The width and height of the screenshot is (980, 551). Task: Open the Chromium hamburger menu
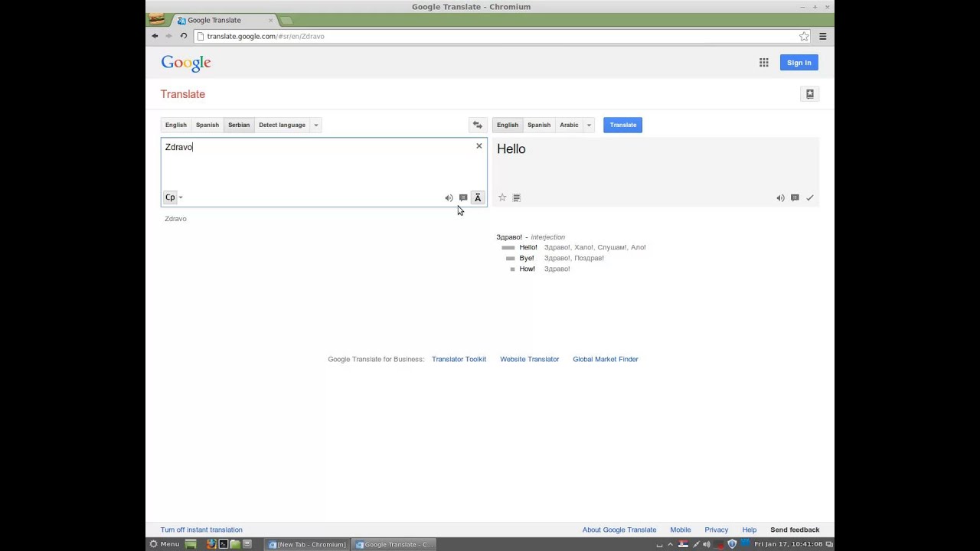pos(823,36)
